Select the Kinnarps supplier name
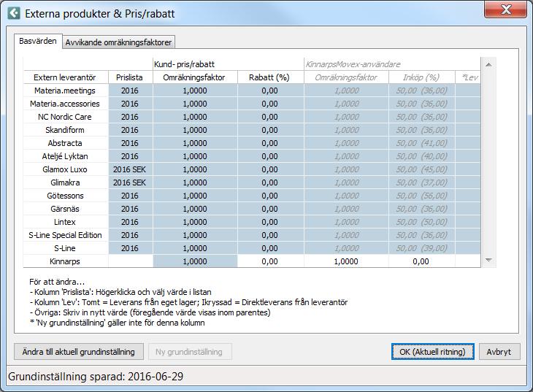 point(65,261)
